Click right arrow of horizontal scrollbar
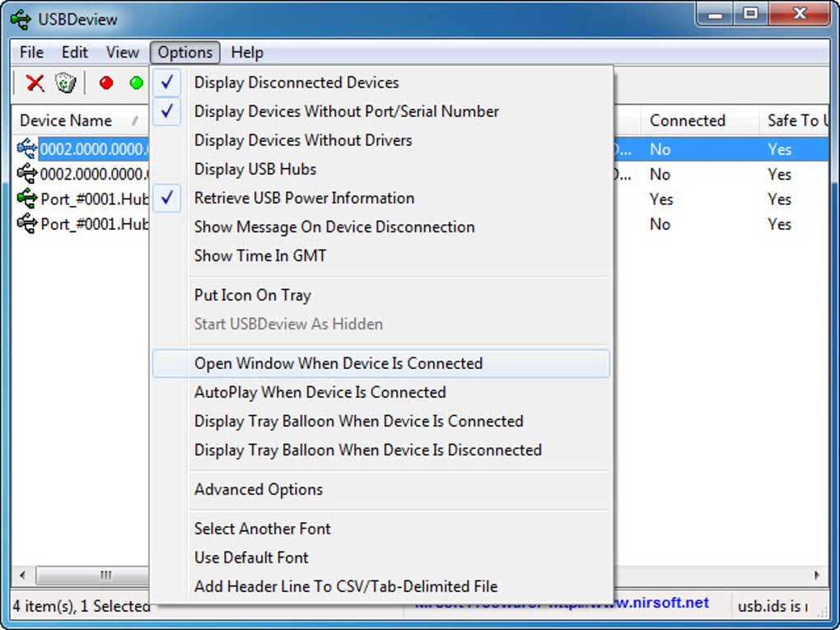This screenshot has width=840, height=630. tap(817, 576)
